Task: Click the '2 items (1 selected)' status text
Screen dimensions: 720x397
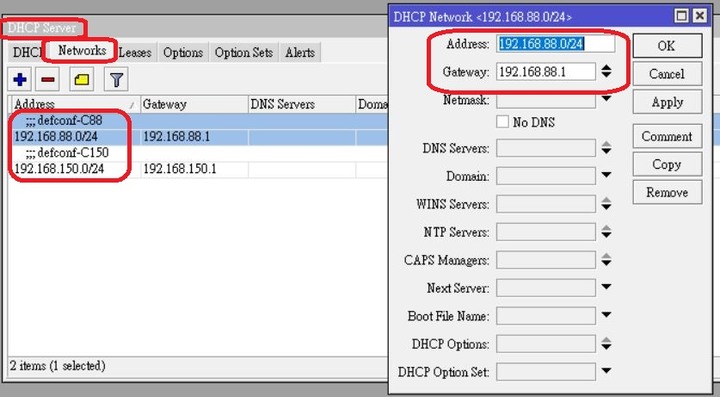Action: [58, 366]
